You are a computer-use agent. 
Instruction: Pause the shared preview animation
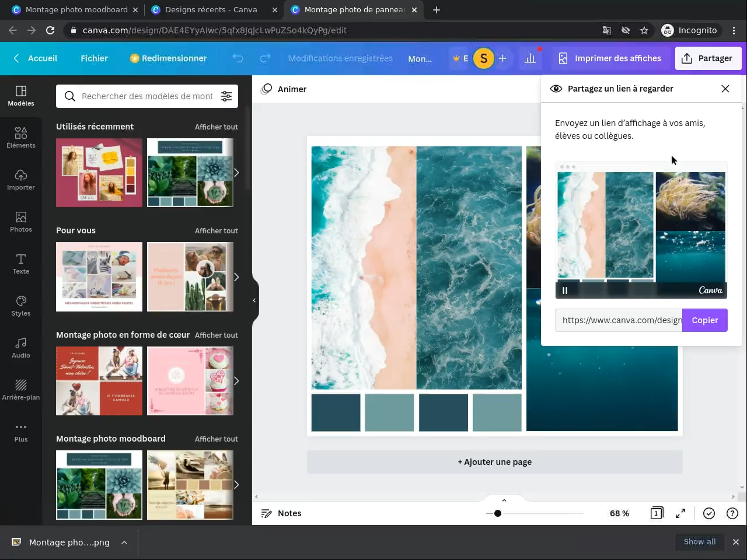[565, 290]
